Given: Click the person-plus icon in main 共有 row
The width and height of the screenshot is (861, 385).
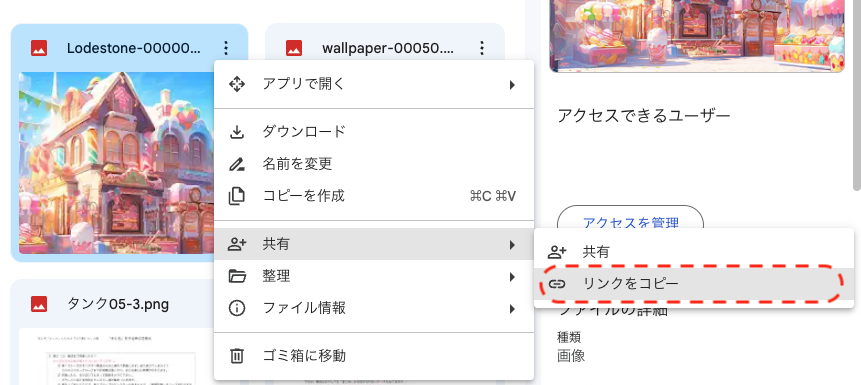Looking at the screenshot, I should 237,244.
